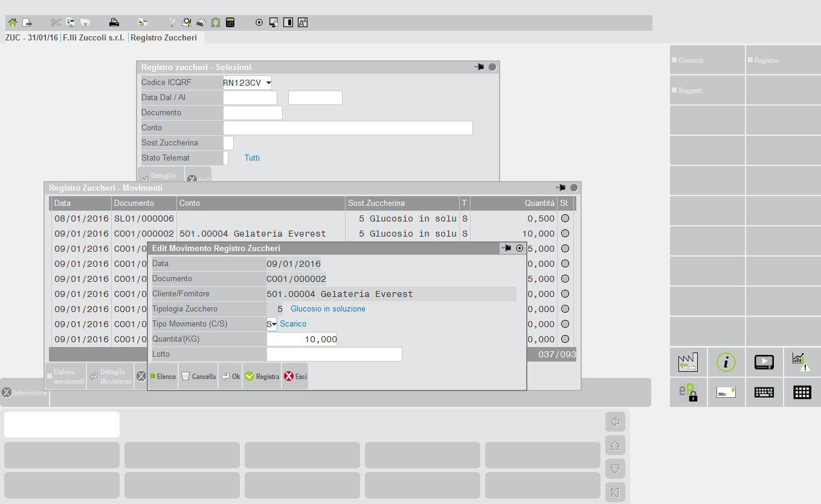Open the calculator from the toolbar
This screenshot has height=504, width=821.
[230, 23]
